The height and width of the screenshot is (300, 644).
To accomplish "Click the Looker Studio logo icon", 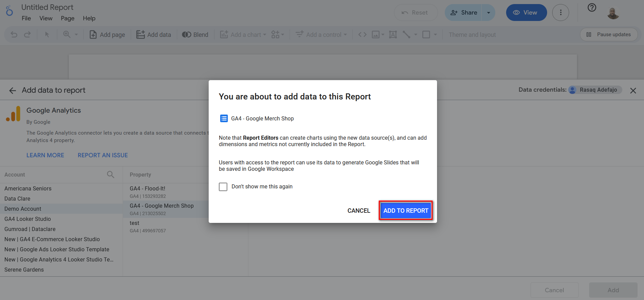I will 9,11.
